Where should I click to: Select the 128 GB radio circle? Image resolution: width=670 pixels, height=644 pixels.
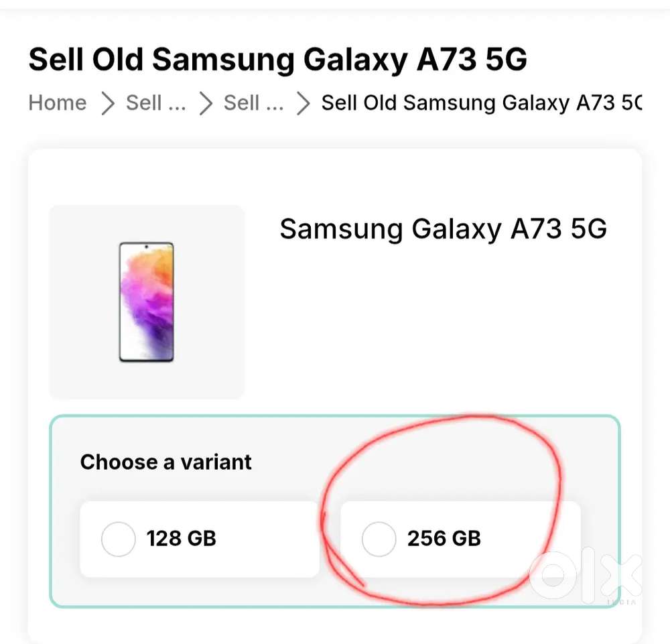pyautogui.click(x=118, y=539)
